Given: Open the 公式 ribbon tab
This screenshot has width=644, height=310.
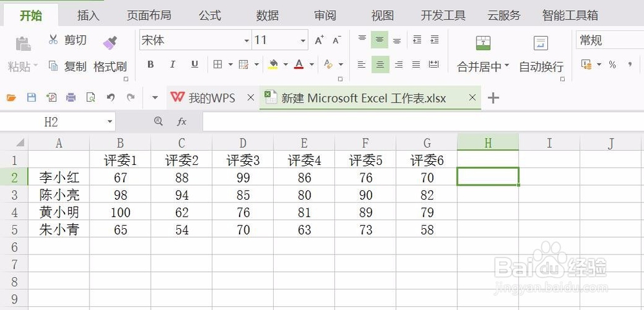Looking at the screenshot, I should click(x=210, y=15).
